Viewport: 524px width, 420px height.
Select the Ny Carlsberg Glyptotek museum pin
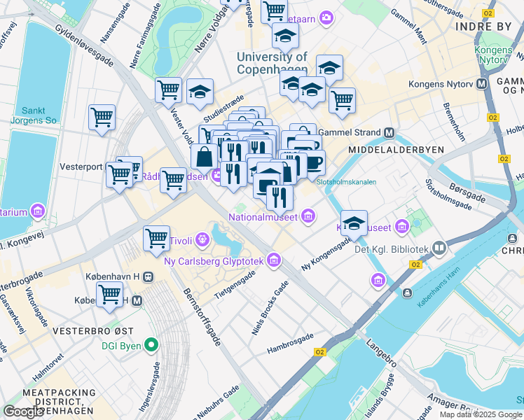click(x=274, y=260)
